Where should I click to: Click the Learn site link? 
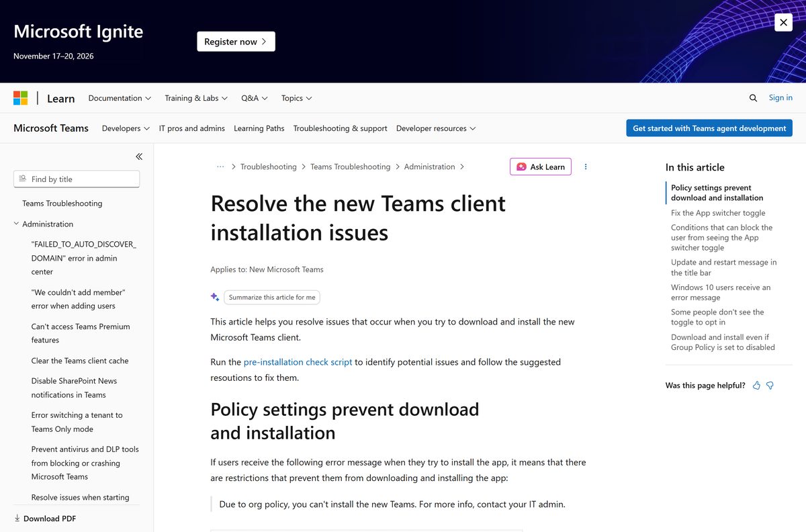pos(60,99)
